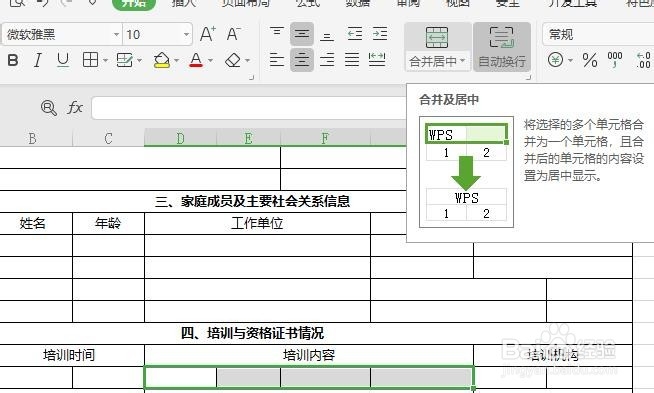The image size is (654, 393).
Task: Expand the cell style dropdown arrow
Action: point(139,61)
